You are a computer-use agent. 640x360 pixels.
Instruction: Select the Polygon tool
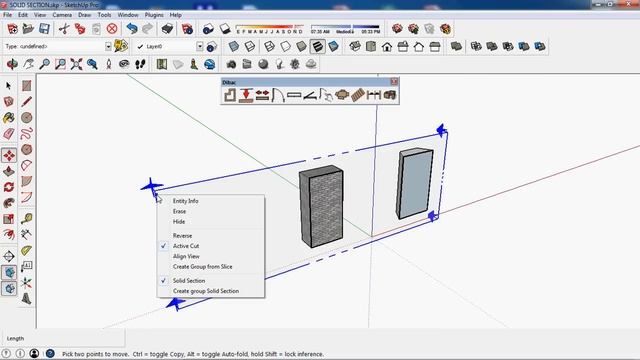point(27,149)
